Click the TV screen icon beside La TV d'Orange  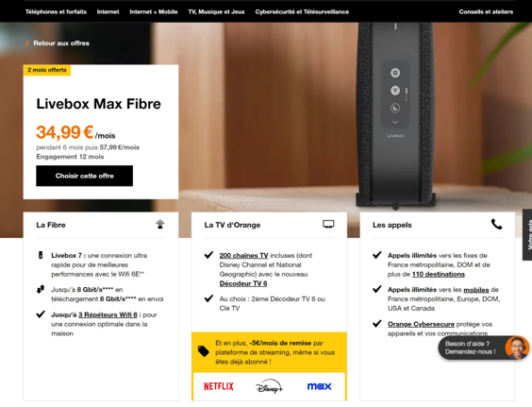coord(328,224)
